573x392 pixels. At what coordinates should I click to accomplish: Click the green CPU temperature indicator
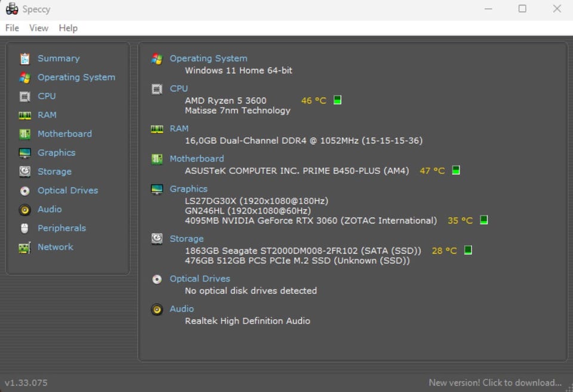click(337, 100)
